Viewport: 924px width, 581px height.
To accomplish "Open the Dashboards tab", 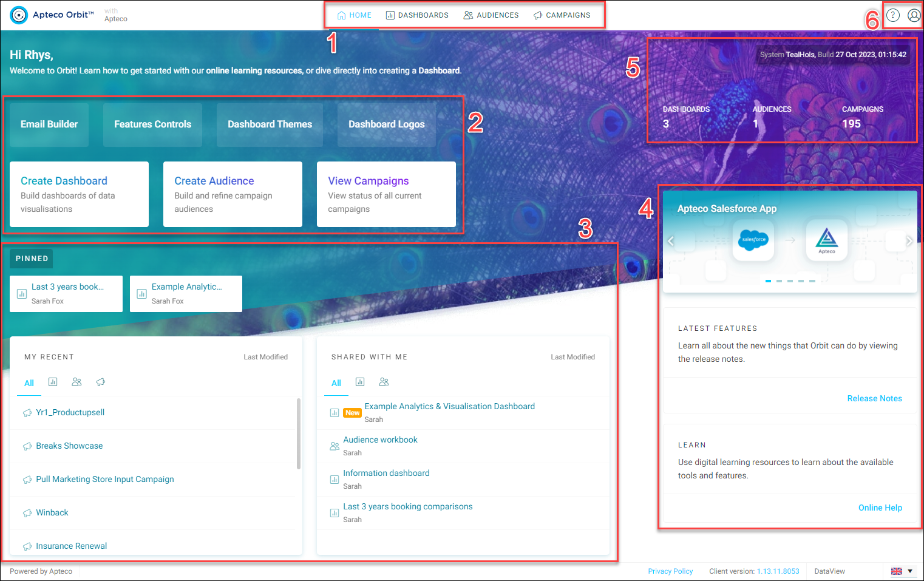I will coord(418,15).
